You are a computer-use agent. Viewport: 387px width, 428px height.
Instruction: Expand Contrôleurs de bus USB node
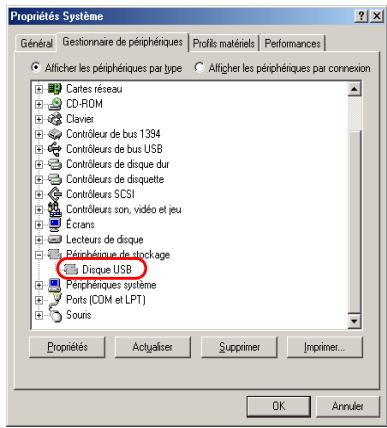39,149
